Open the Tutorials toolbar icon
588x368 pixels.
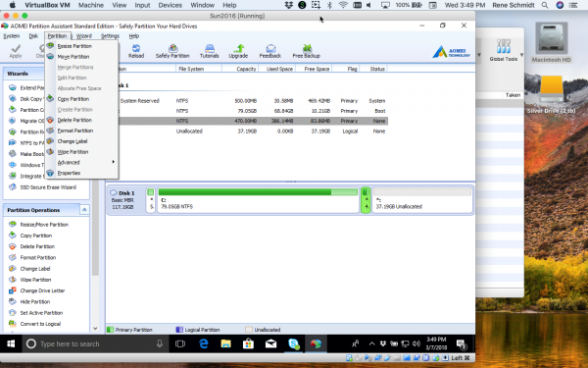point(210,51)
